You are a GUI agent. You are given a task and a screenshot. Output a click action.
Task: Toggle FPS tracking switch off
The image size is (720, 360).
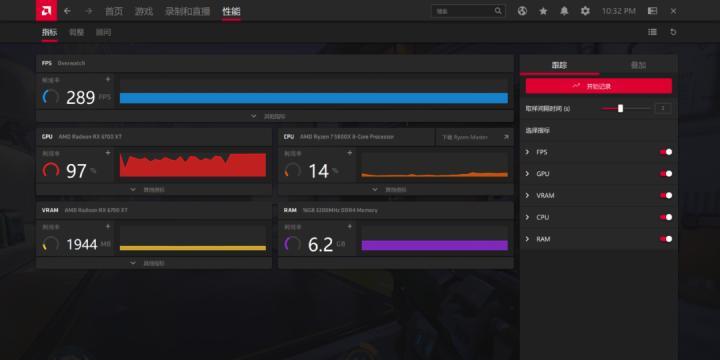(666, 152)
